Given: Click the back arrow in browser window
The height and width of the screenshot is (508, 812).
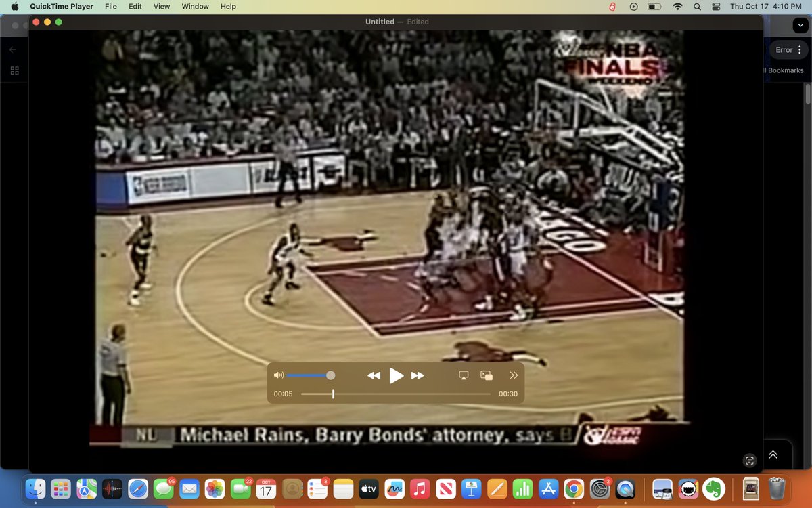Looking at the screenshot, I should click(x=13, y=49).
